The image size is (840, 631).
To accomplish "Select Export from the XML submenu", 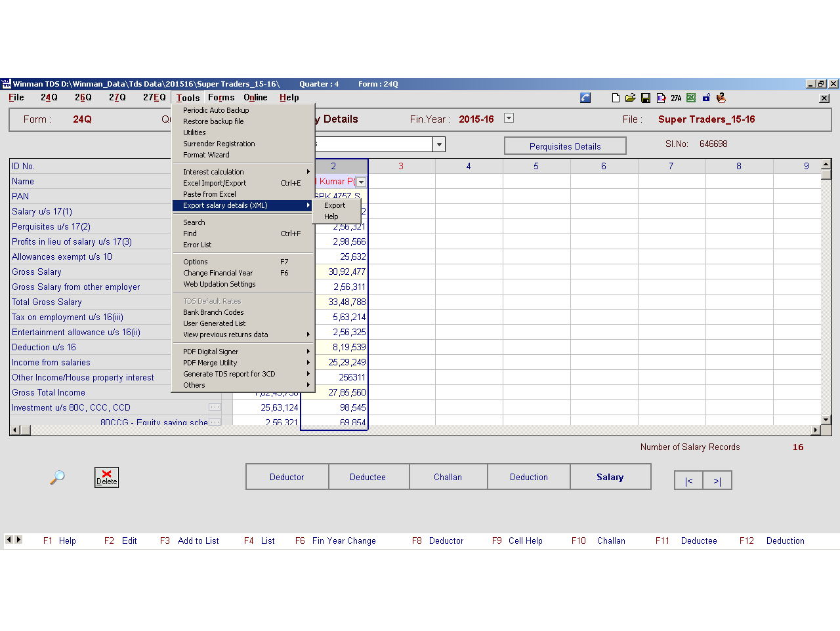I will 335,205.
